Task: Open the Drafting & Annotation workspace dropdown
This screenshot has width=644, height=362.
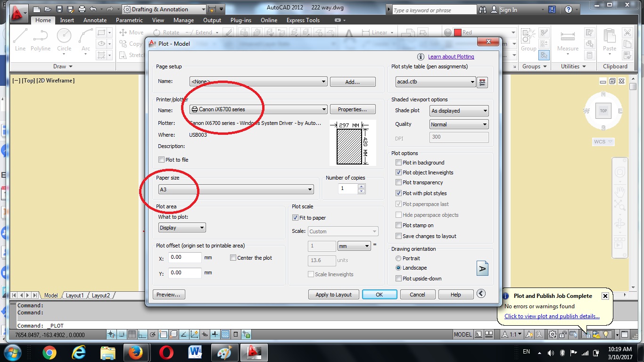Action: coord(164,9)
